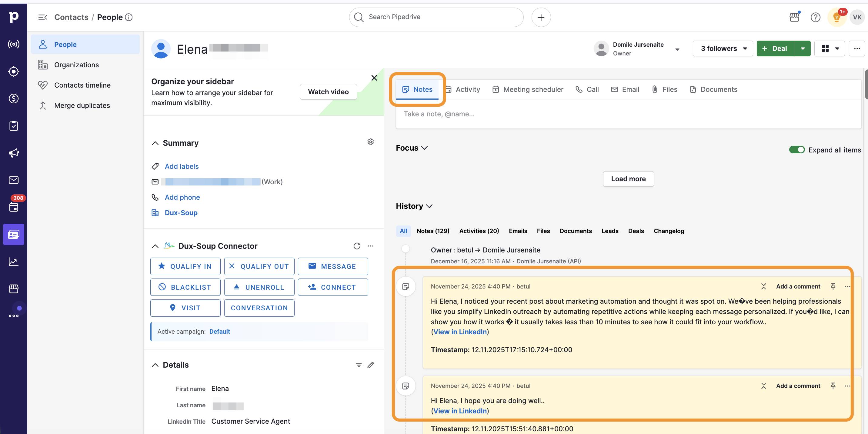Filter history by Notes (129)
The width and height of the screenshot is (868, 434).
point(433,231)
